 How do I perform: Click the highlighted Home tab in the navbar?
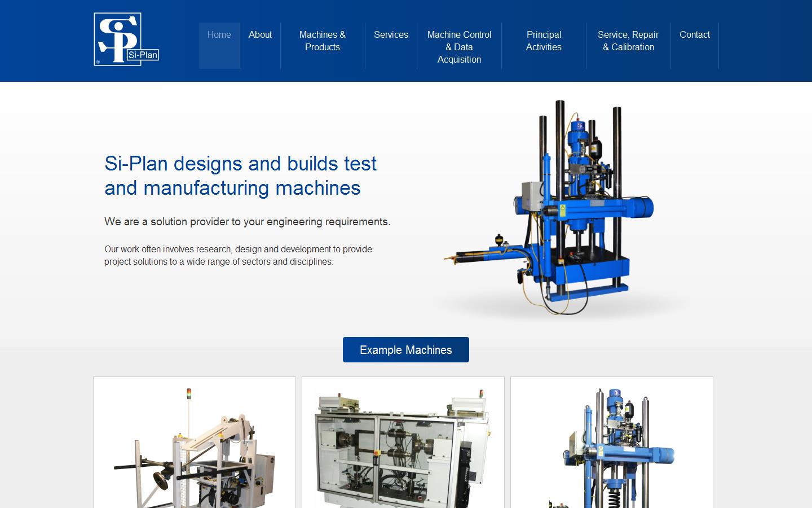click(219, 45)
